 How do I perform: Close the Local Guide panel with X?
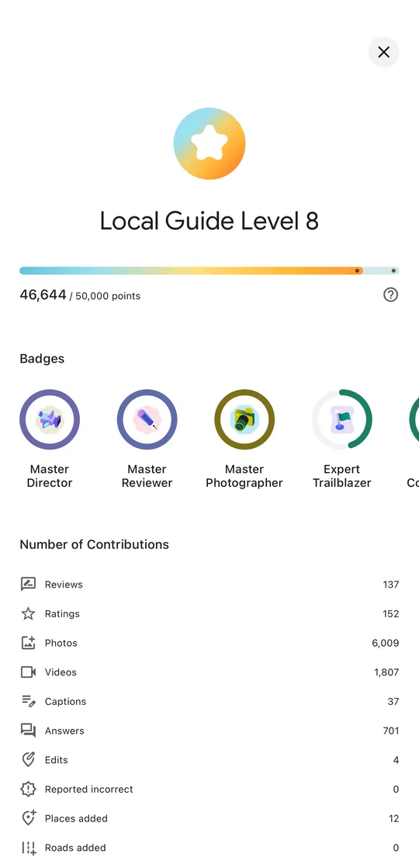click(x=383, y=52)
